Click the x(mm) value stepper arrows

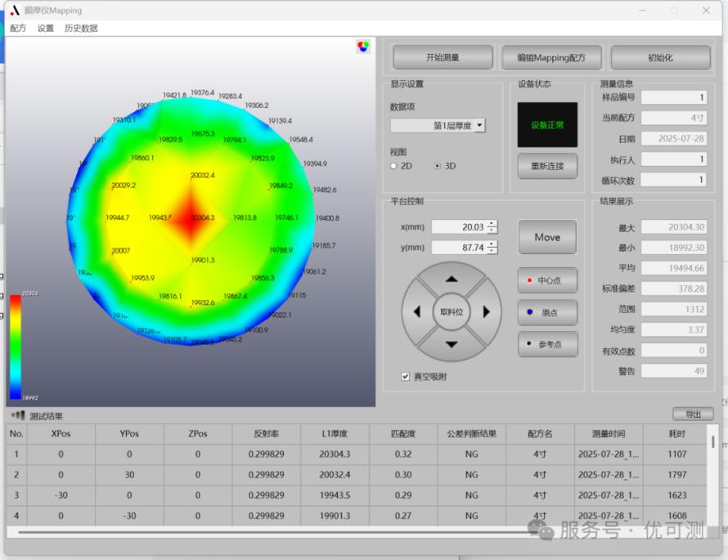point(492,227)
